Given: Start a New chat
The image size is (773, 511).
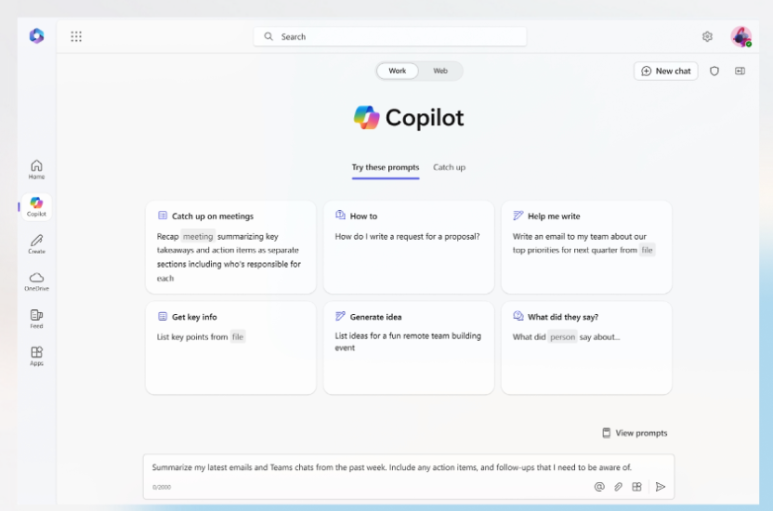Looking at the screenshot, I should (x=666, y=71).
